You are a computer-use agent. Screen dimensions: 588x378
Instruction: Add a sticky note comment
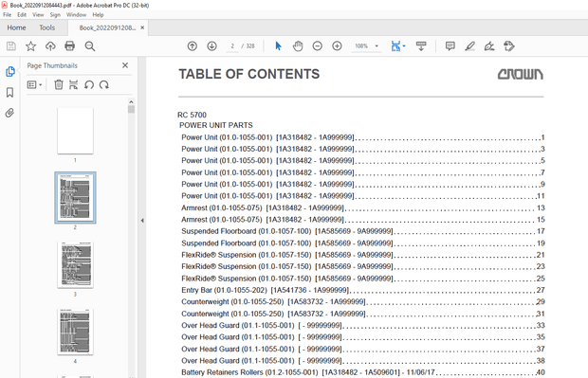click(x=450, y=46)
